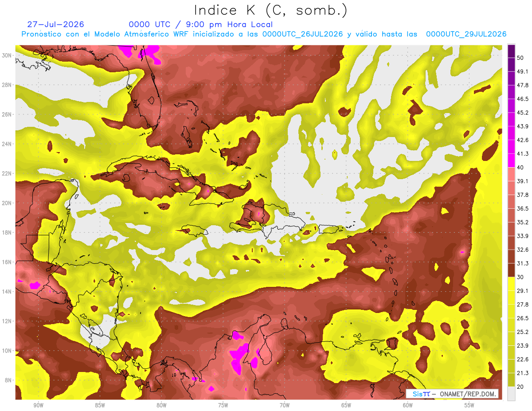The image size is (532, 411).
Task: Click the longitude label "60W"
Action: point(408,406)
